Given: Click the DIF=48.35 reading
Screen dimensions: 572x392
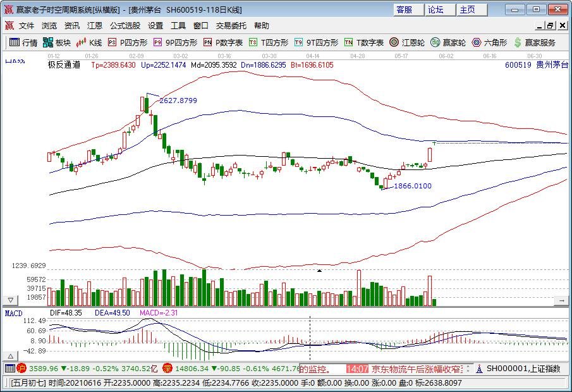Looking at the screenshot, I should tap(66, 313).
